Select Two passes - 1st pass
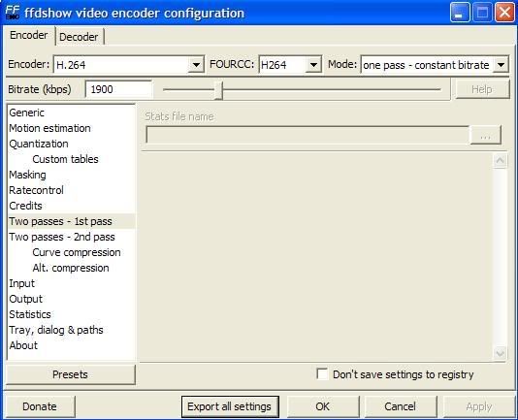The image size is (518, 420). [71, 221]
